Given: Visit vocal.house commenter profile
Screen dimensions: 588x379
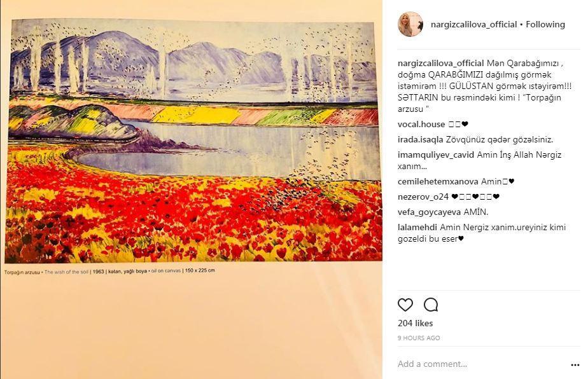Looking at the screenshot, I should 421,124.
